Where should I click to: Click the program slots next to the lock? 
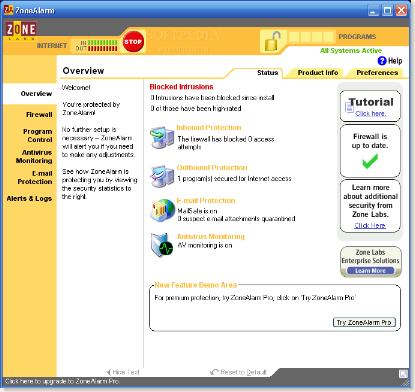311,37
